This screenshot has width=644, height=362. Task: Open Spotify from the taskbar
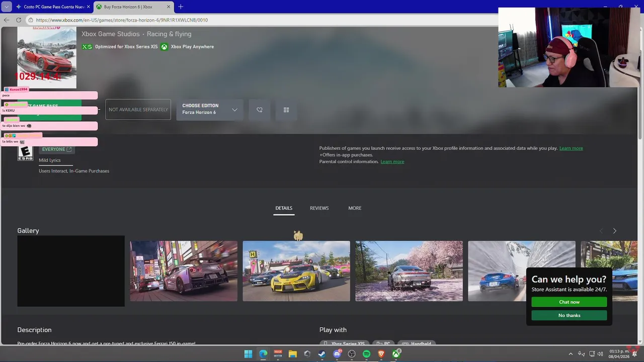(367, 354)
